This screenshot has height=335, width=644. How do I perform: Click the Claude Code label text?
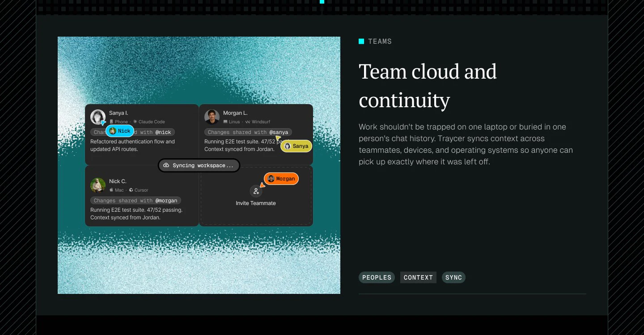152,121
